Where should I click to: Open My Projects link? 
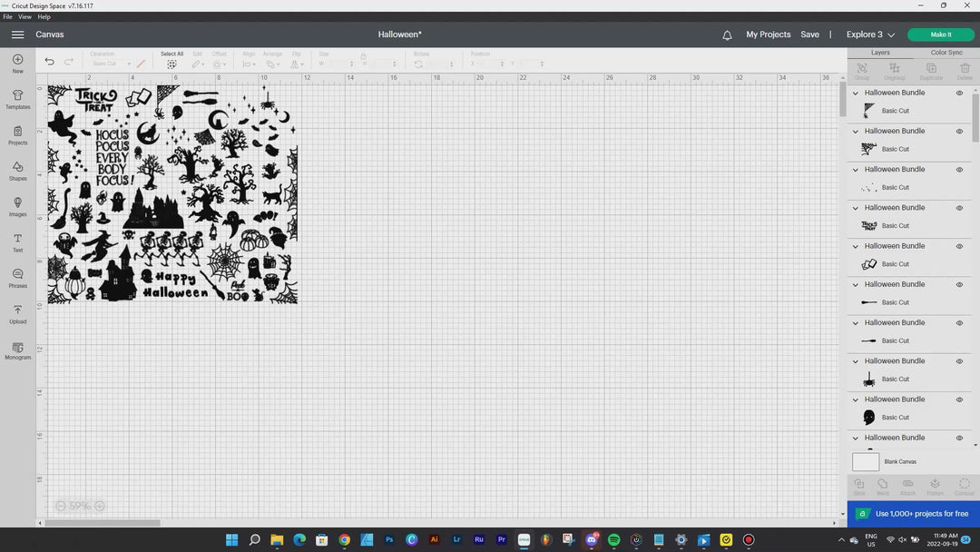tap(768, 34)
